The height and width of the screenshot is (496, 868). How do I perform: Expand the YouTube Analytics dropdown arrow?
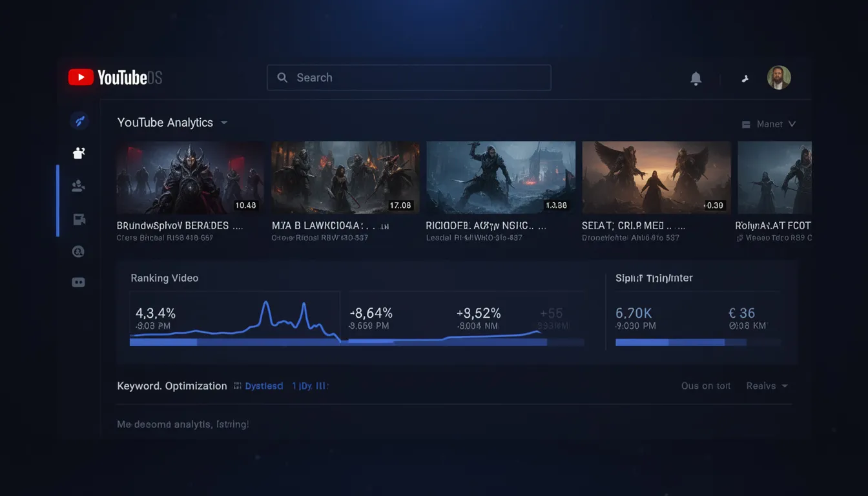click(x=224, y=123)
